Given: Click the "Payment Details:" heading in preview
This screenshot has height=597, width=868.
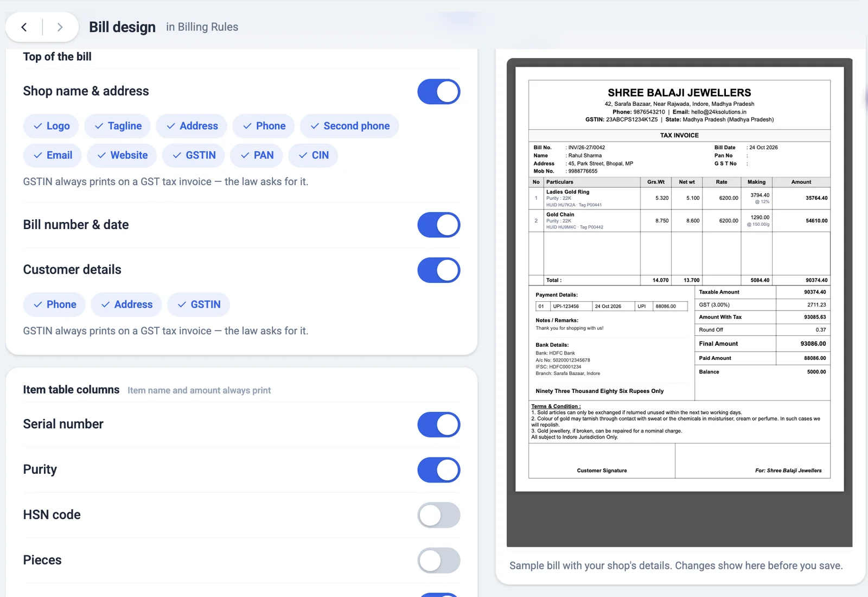Looking at the screenshot, I should (x=557, y=295).
